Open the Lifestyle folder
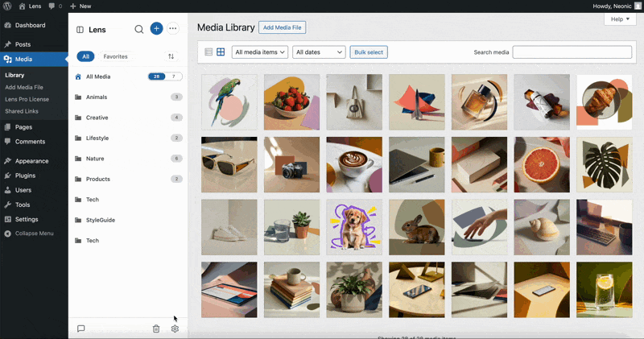 (128, 138)
